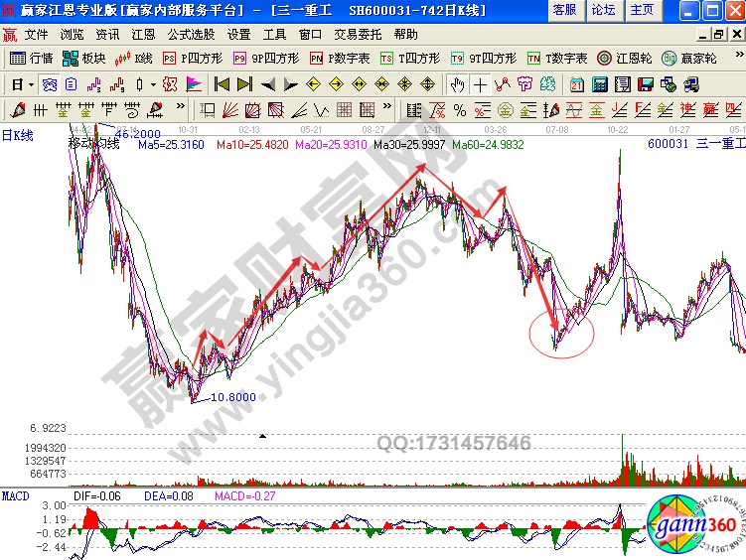Switch to K线 candlestick chart
This screenshot has height=560, width=746.
tap(135, 59)
